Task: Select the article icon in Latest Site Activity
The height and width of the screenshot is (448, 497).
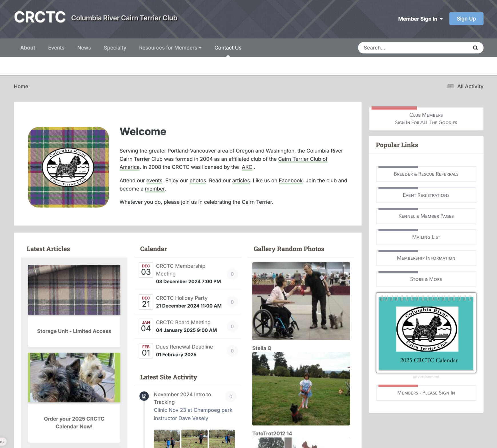Action: point(144,396)
